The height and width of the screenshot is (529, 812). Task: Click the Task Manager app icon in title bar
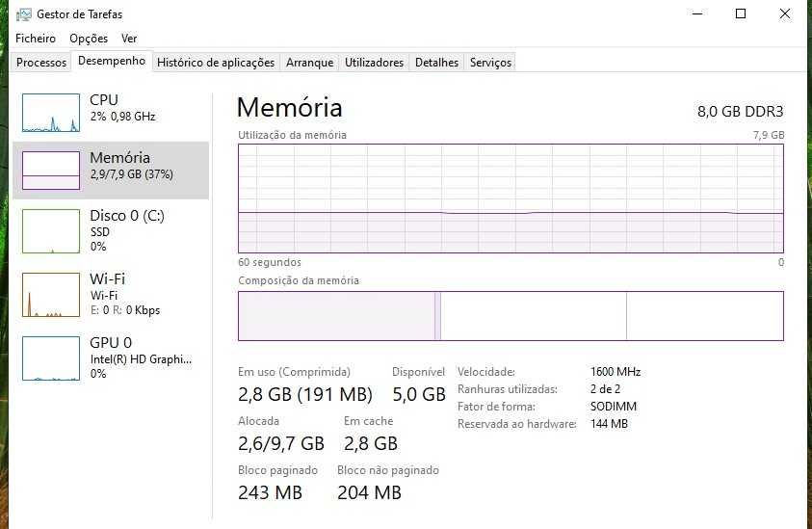pyautogui.click(x=23, y=14)
